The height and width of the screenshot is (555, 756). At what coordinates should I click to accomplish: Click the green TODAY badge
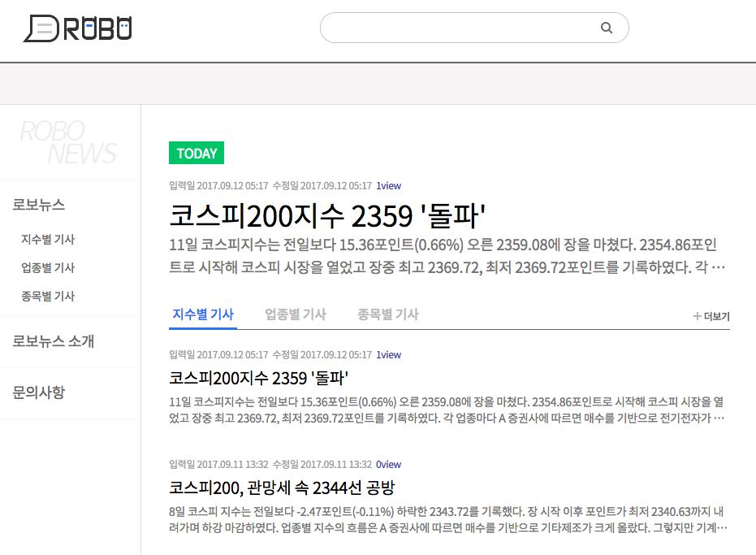pyautogui.click(x=197, y=153)
